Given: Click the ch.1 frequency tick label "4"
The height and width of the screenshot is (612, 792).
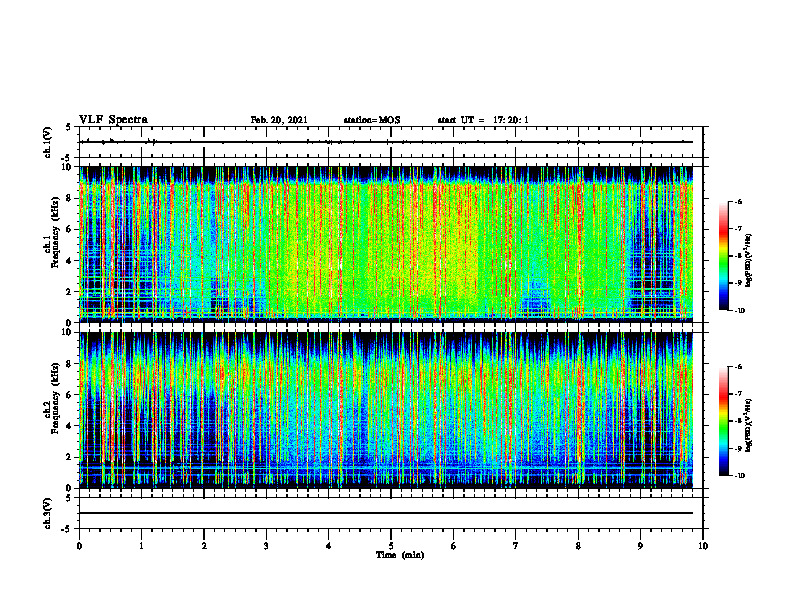Looking at the screenshot, I should [69, 261].
